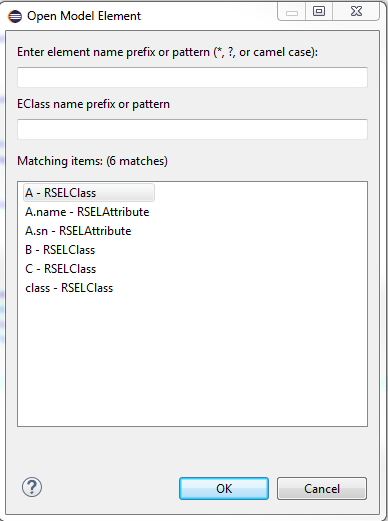The height and width of the screenshot is (521, 388).
Task: Click the 'Open Model Element' title text
Action: click(x=84, y=16)
